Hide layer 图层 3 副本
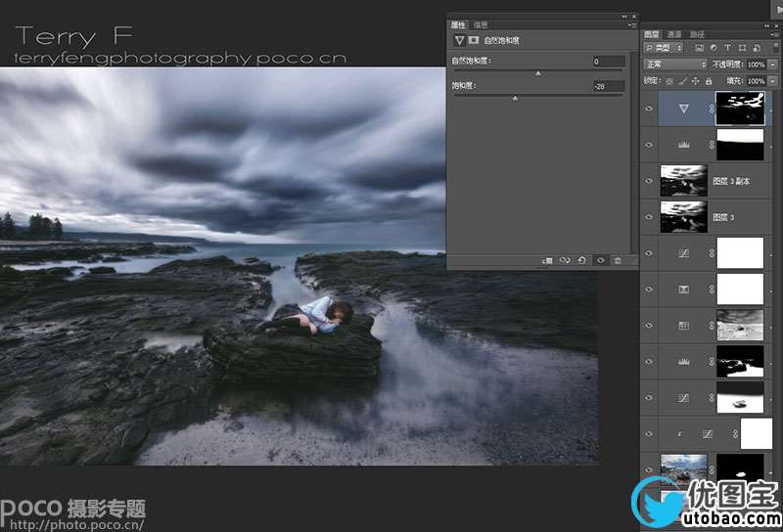 (x=649, y=181)
